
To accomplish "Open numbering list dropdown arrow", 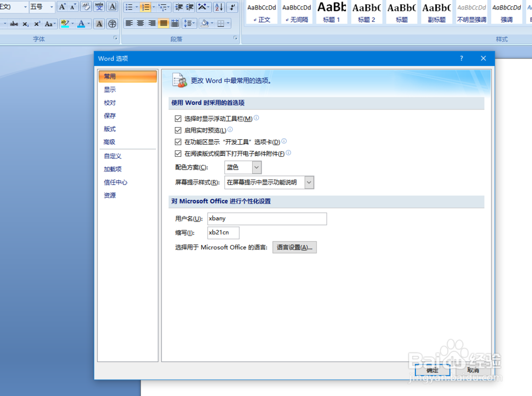I will pyautogui.click(x=153, y=7).
